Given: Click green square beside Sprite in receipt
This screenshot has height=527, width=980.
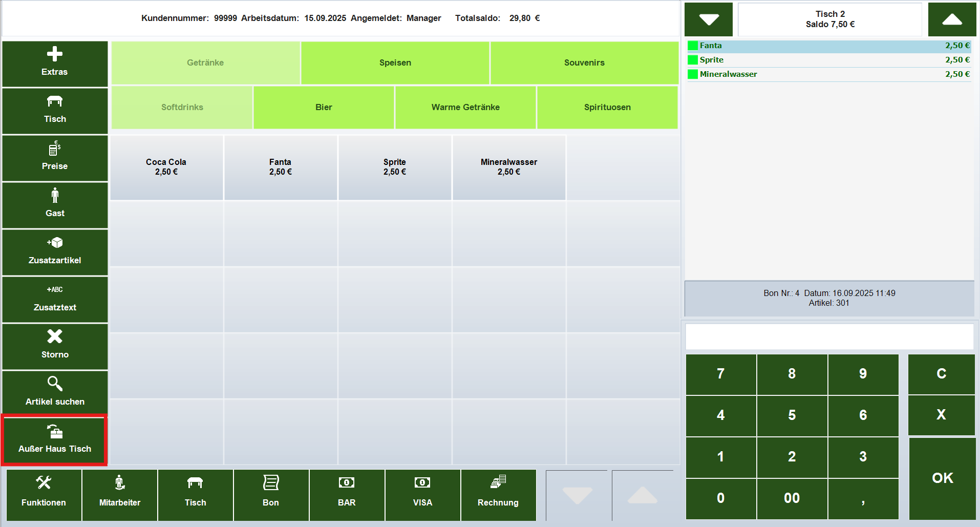Looking at the screenshot, I should pos(693,60).
